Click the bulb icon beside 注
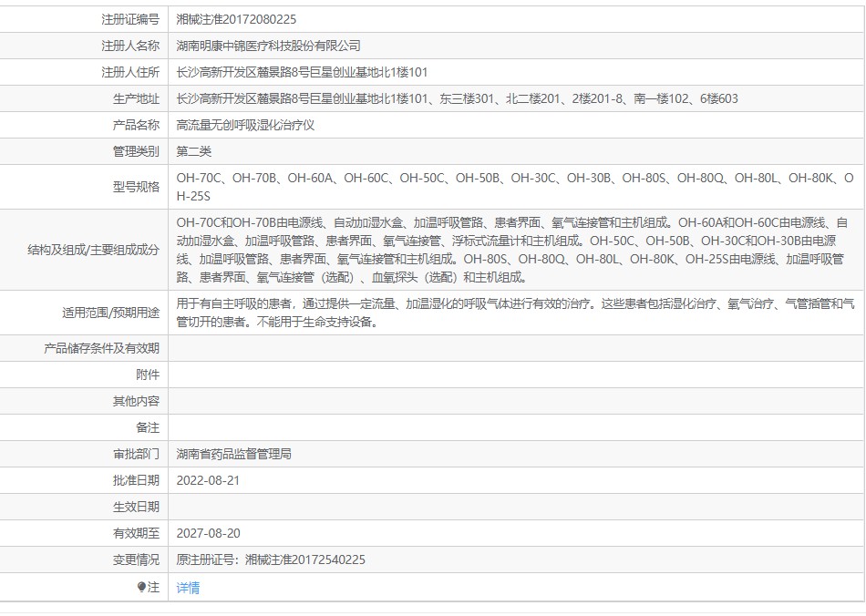This screenshot has width=866, height=616. pyautogui.click(x=141, y=588)
